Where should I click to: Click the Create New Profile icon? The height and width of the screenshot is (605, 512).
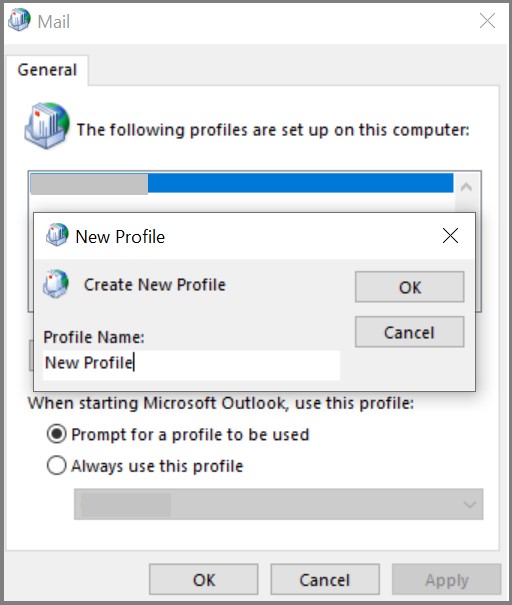56,284
